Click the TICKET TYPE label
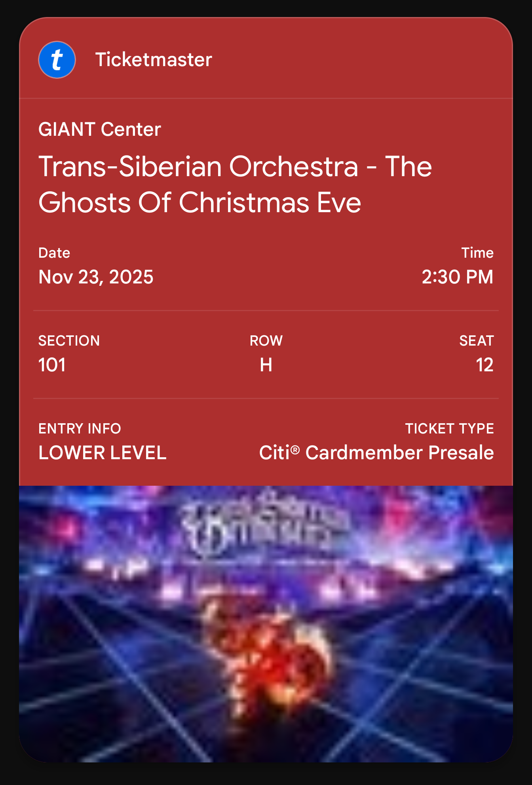 pos(449,429)
